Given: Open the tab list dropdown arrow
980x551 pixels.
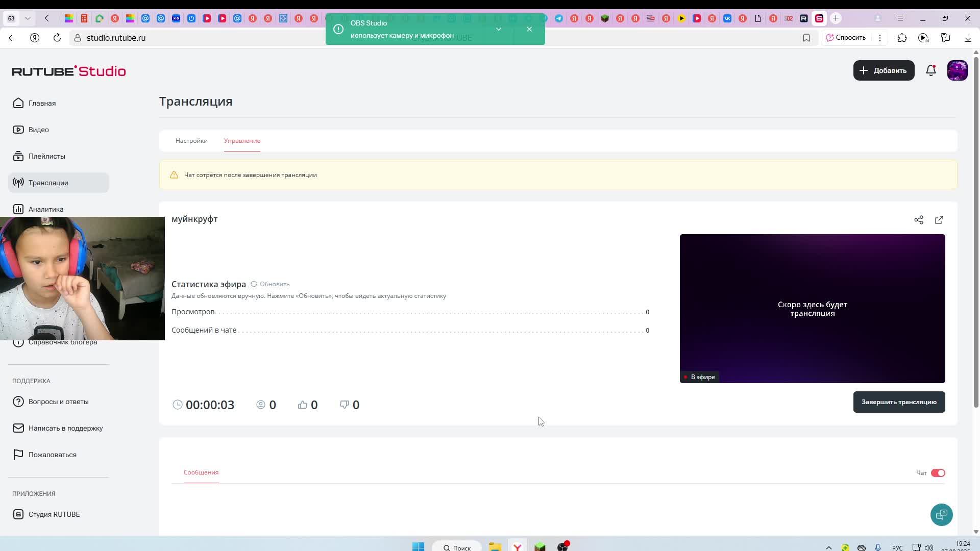Looking at the screenshot, I should click(28, 18).
